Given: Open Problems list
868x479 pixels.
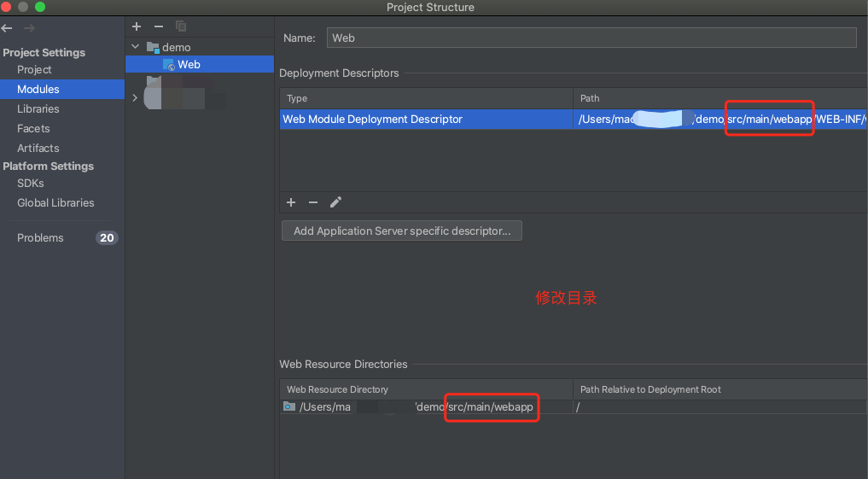Looking at the screenshot, I should click(40, 237).
